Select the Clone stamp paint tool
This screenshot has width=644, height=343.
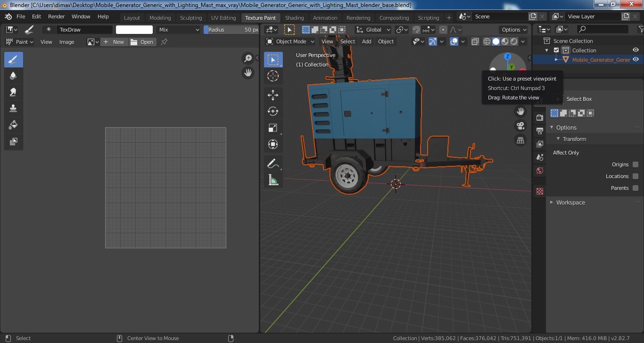[x=13, y=108]
